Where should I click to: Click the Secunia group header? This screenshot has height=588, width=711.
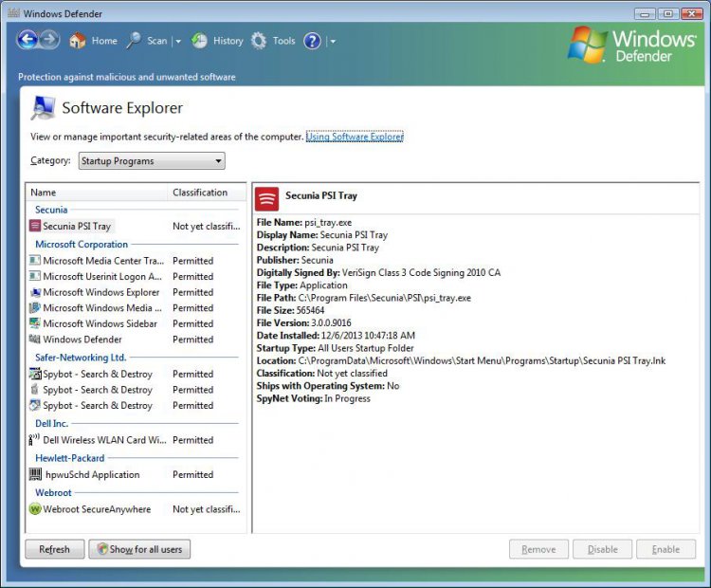coord(51,210)
